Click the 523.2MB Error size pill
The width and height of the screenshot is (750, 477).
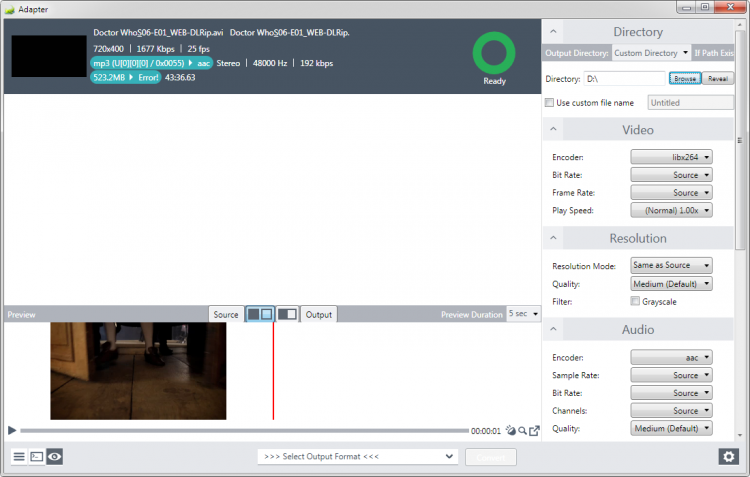[125, 77]
